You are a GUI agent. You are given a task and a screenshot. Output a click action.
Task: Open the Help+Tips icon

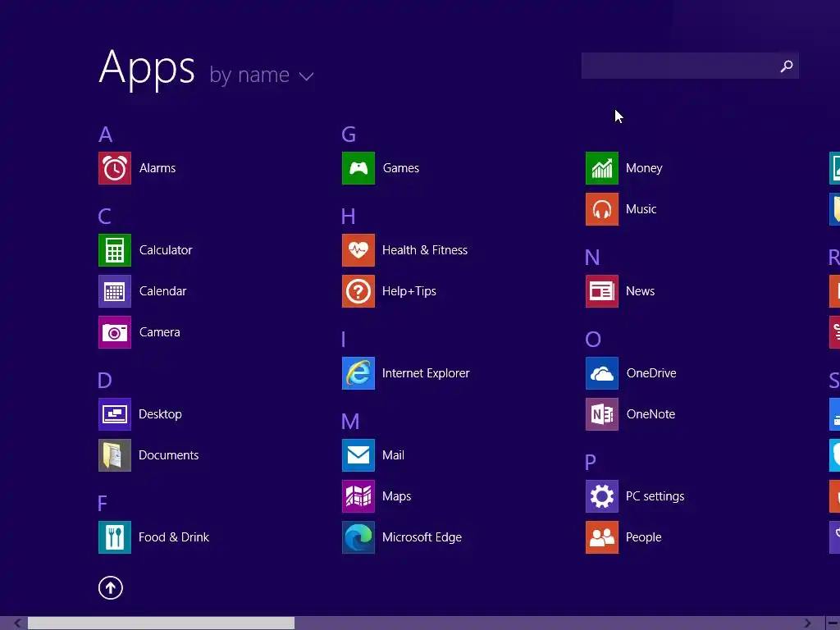[x=358, y=291]
